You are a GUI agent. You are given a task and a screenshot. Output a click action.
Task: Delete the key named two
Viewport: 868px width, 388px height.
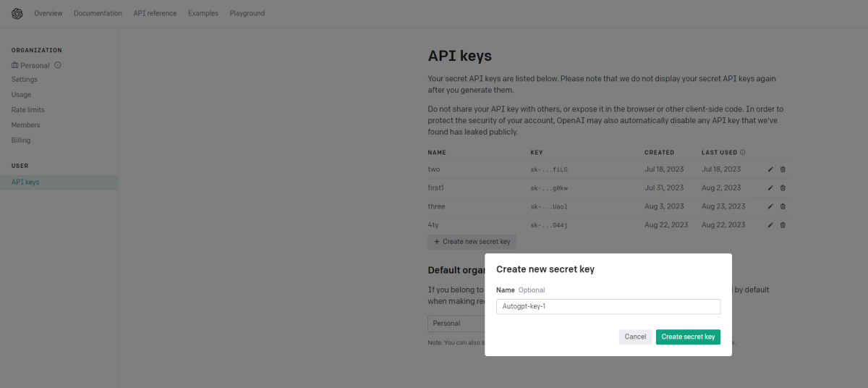pos(783,169)
